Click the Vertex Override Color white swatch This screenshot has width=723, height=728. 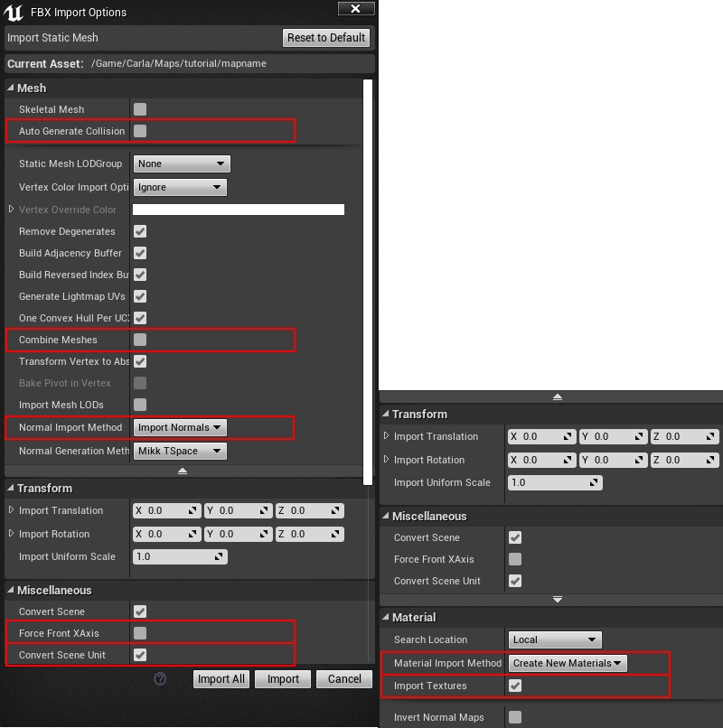(239, 210)
